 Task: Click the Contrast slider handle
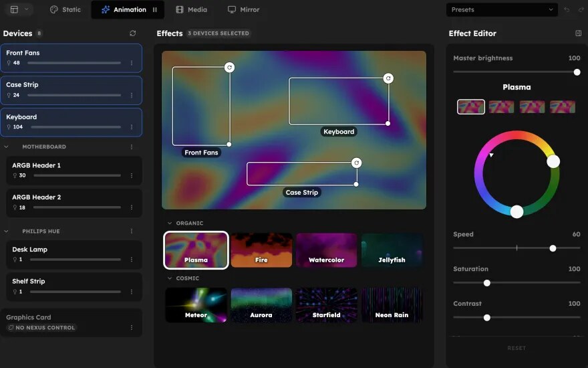point(486,318)
